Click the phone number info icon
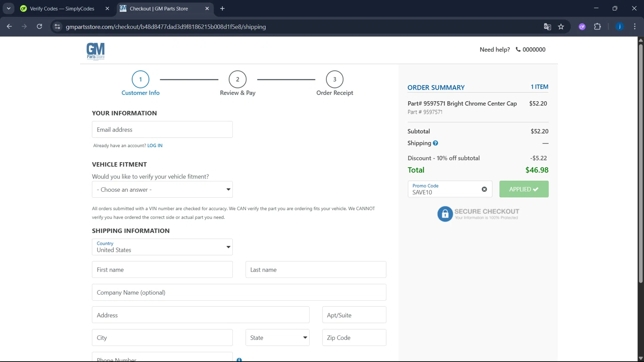Image resolution: width=644 pixels, height=362 pixels. click(239, 359)
